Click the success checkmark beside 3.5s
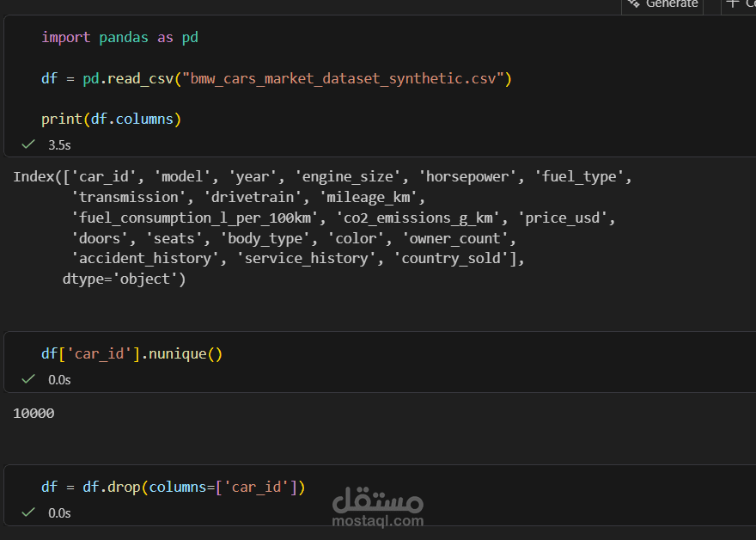Image resolution: width=756 pixels, height=540 pixels. [28, 144]
